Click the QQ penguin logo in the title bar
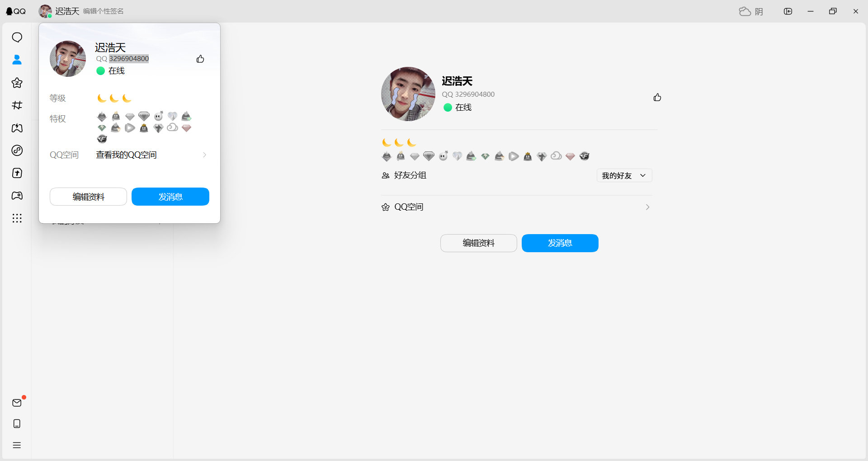Image resolution: width=868 pixels, height=461 pixels. pos(16,11)
